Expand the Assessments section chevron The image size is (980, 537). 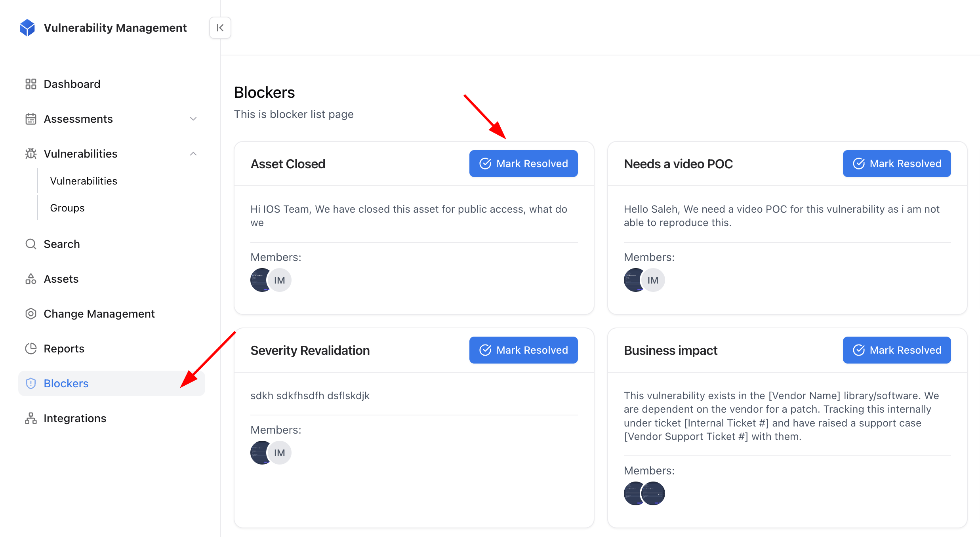(x=193, y=119)
